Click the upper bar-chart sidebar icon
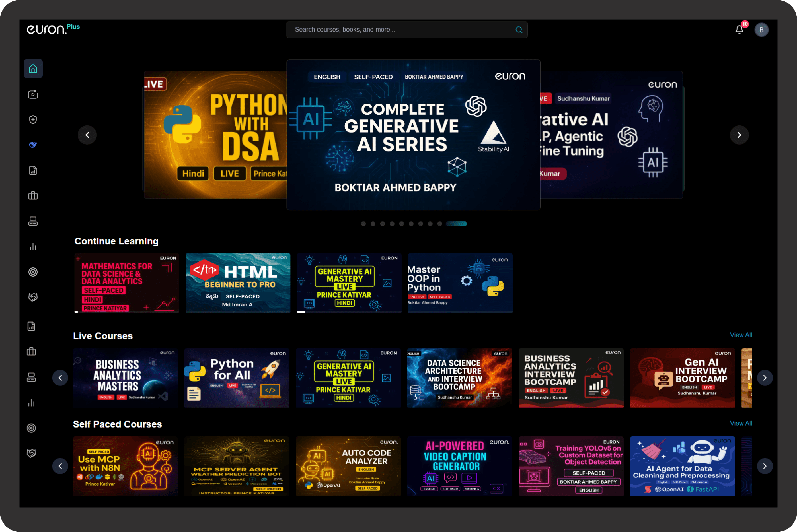The width and height of the screenshot is (797, 532). click(x=33, y=247)
